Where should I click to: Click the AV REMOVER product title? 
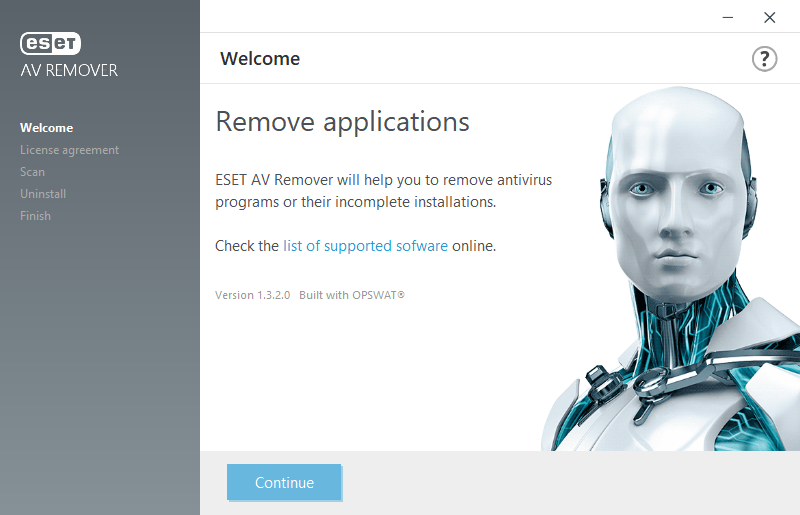click(x=69, y=70)
